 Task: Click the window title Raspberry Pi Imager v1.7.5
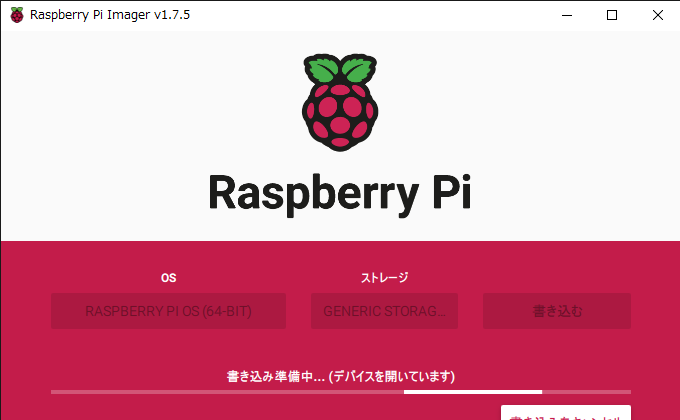[x=110, y=15]
